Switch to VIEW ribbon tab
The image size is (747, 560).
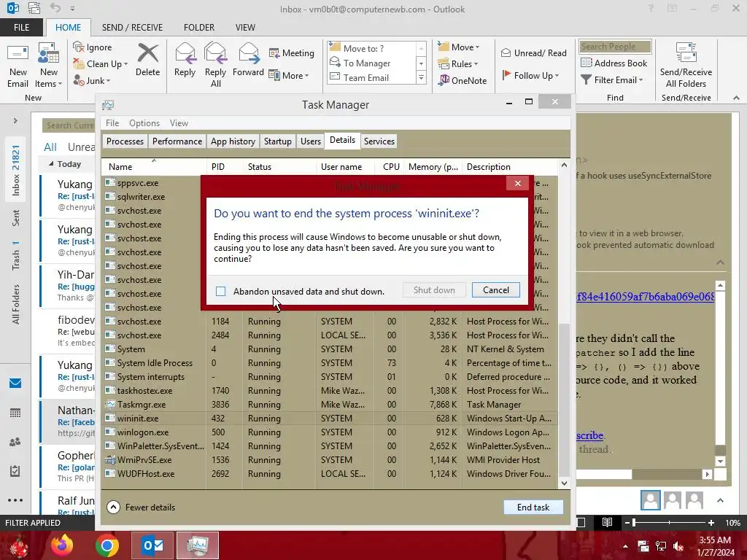tap(245, 28)
